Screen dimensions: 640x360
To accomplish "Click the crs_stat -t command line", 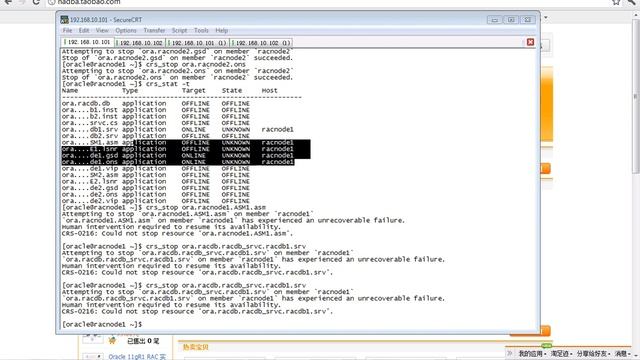I will click(x=126, y=84).
